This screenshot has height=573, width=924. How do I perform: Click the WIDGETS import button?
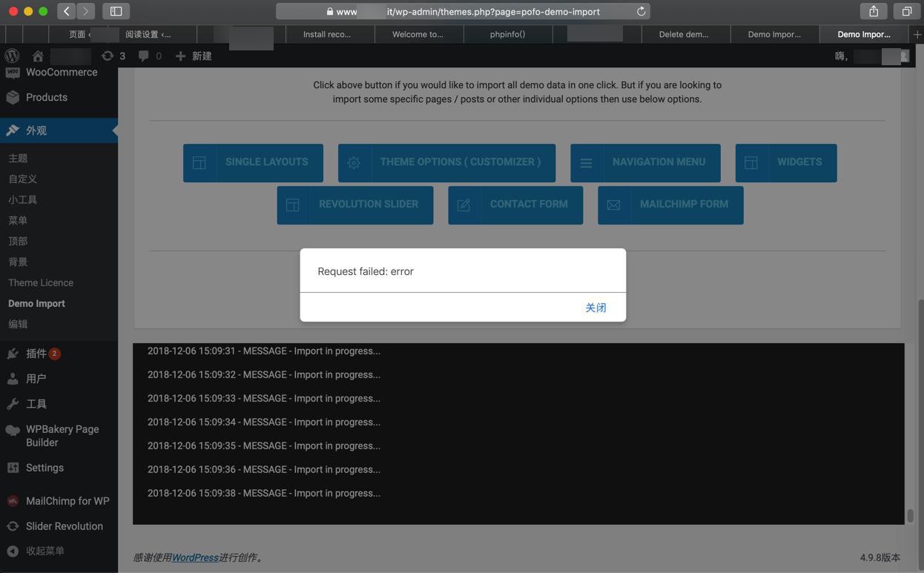(x=786, y=162)
